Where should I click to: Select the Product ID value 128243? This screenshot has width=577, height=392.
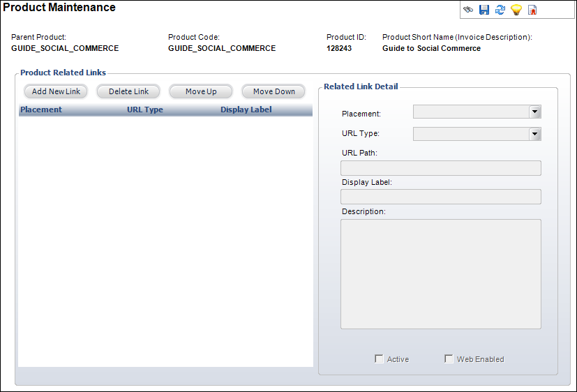[339, 48]
